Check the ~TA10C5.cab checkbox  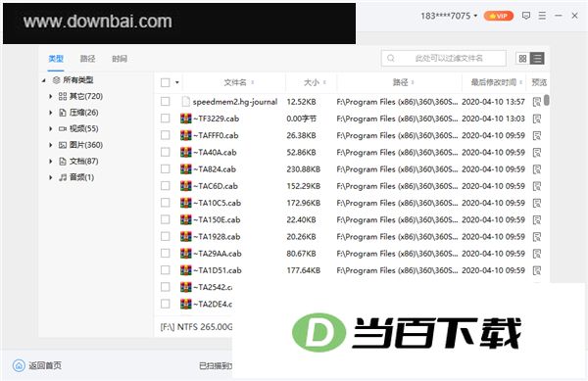click(x=165, y=203)
